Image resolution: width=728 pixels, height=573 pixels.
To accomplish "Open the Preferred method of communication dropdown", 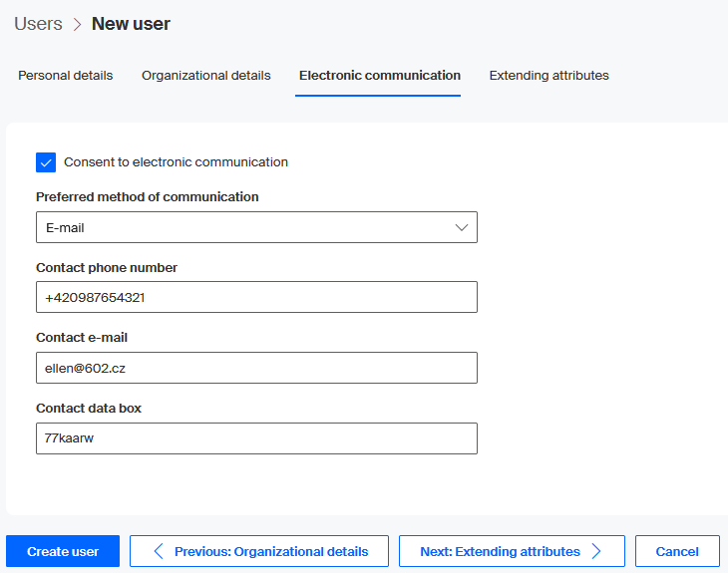I will [x=256, y=227].
